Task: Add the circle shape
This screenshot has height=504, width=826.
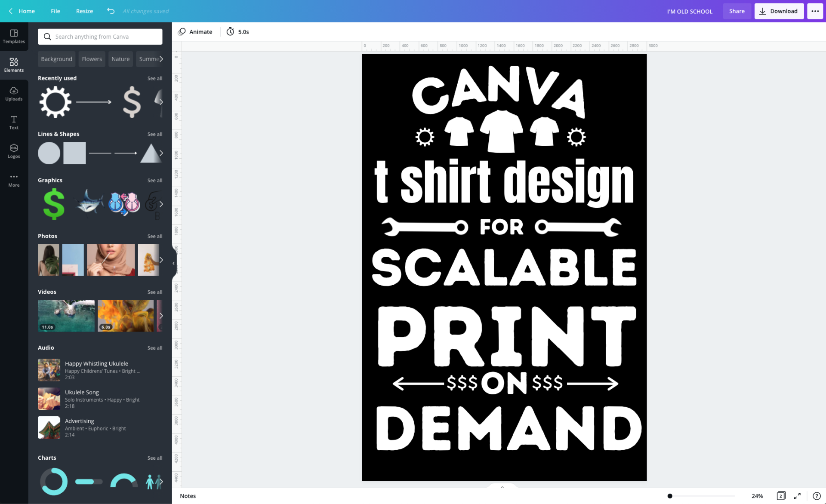Action: (x=49, y=153)
